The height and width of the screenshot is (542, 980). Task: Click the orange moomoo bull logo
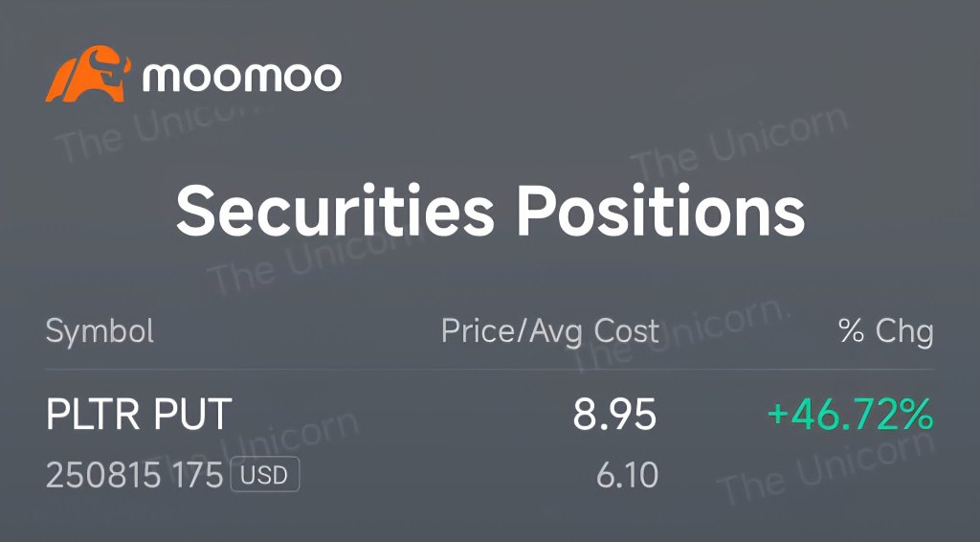(x=88, y=73)
